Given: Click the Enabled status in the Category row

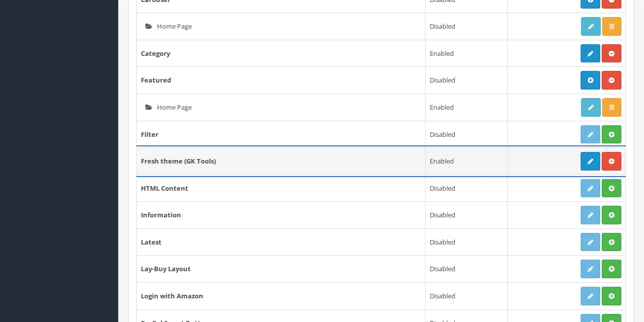Looking at the screenshot, I should tap(442, 53).
